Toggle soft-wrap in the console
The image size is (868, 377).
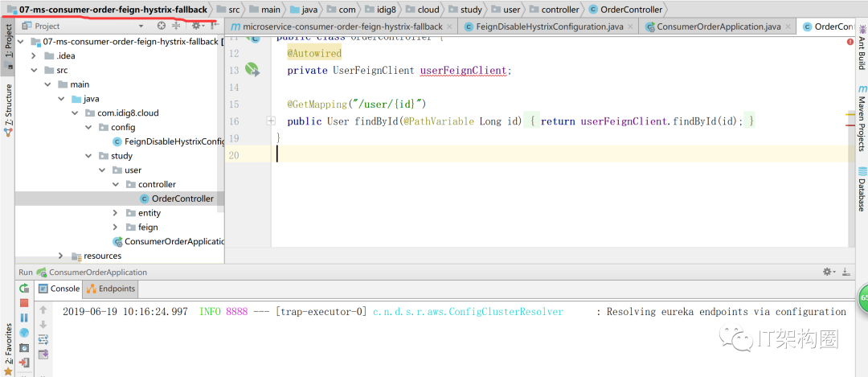point(43,338)
